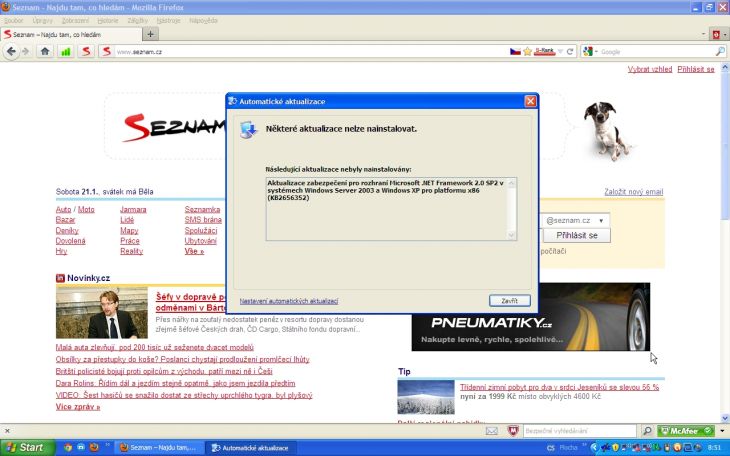
Task: Click the McAfee shield icon in bottom toolbar
Action: pos(513,431)
